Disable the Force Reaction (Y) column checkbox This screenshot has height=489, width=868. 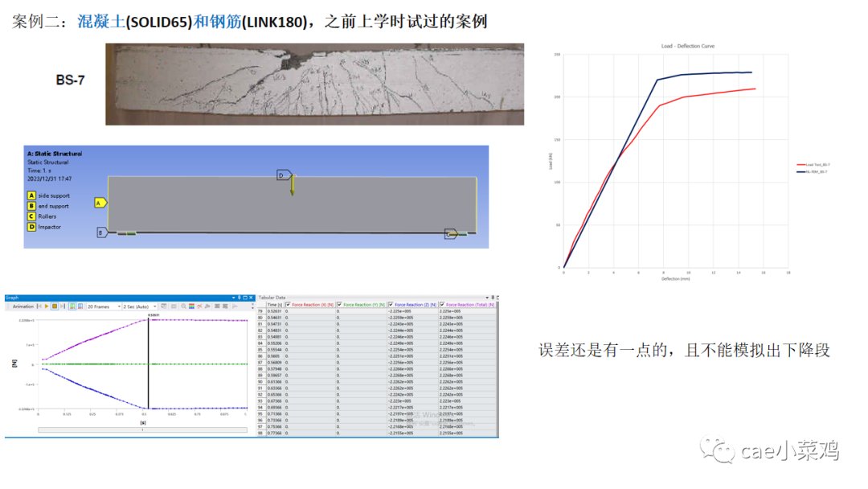[x=340, y=304]
